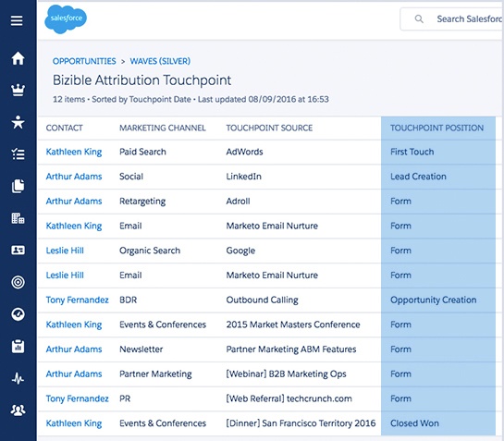Open the Feed pulse icon
Image resolution: width=504 pixels, height=441 pixels.
click(18, 378)
